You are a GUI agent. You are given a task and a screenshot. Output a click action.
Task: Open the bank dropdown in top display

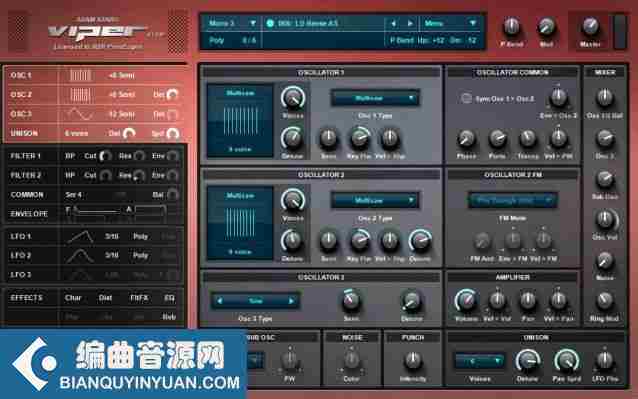[232, 23]
